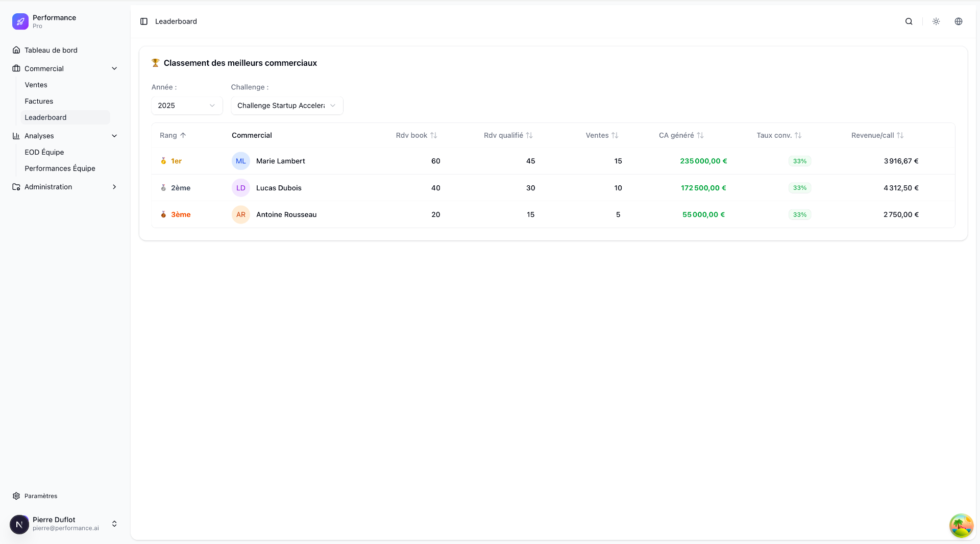Open the language globe icon
The width and height of the screenshot is (980, 544).
click(958, 21)
